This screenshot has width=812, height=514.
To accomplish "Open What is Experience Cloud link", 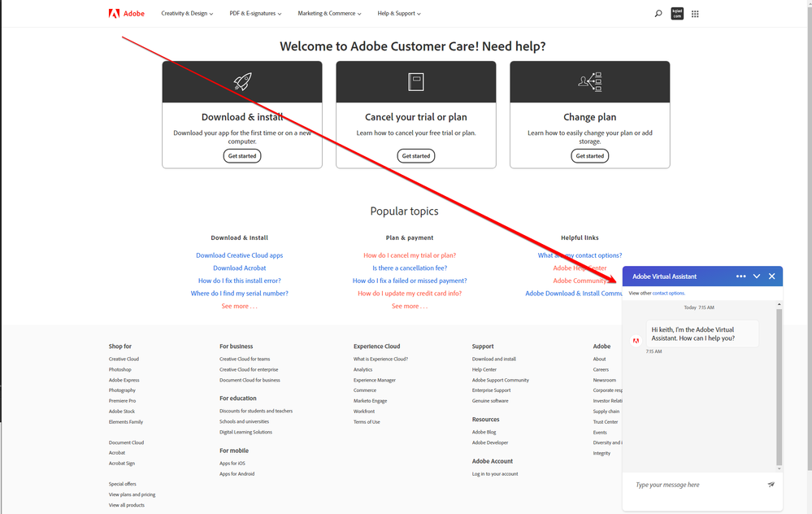I will pyautogui.click(x=380, y=359).
